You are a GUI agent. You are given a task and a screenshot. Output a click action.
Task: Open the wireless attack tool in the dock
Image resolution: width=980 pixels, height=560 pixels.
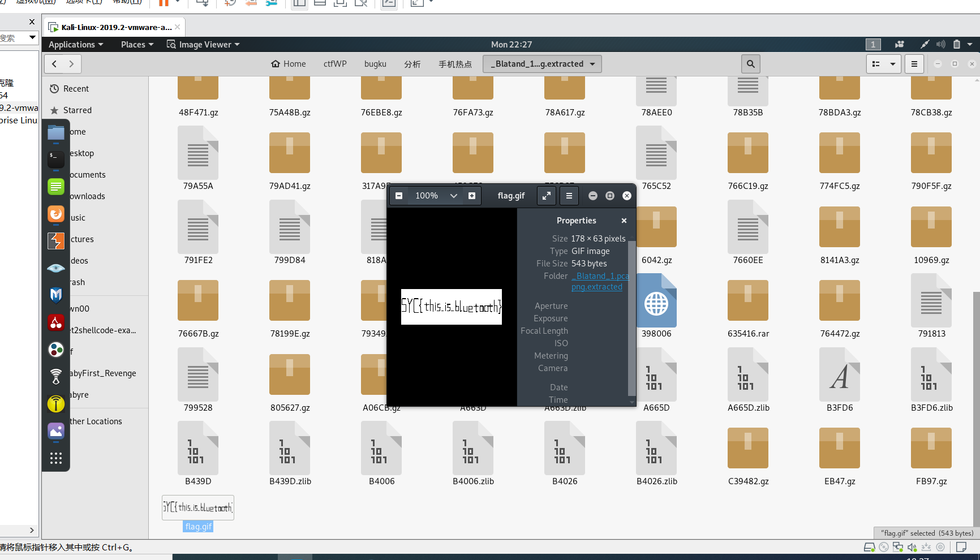click(56, 376)
